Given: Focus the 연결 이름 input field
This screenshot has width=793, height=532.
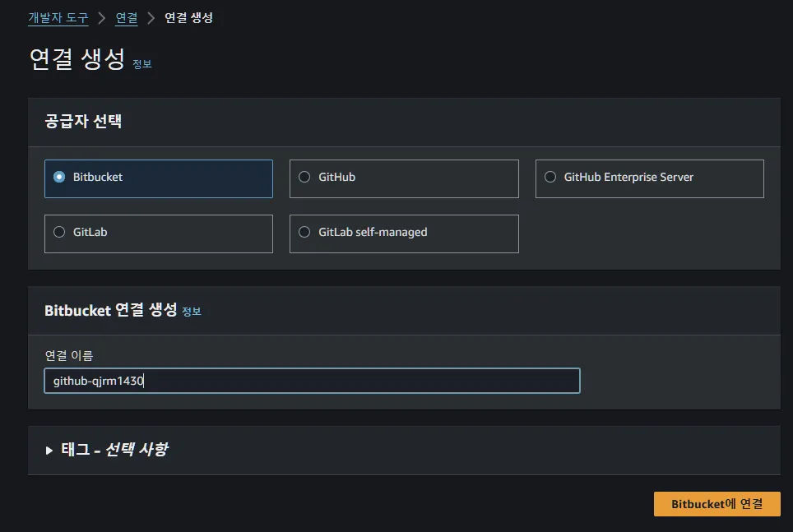Looking at the screenshot, I should click(312, 381).
